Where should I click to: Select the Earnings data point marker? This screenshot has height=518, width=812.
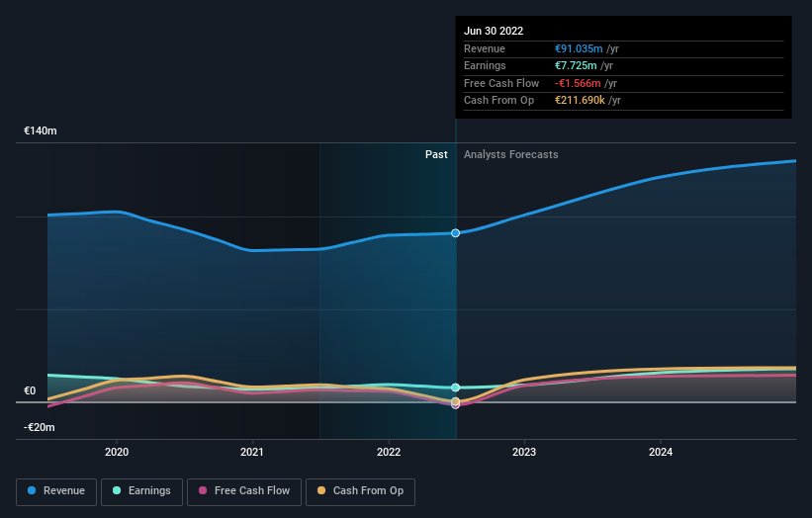455,388
